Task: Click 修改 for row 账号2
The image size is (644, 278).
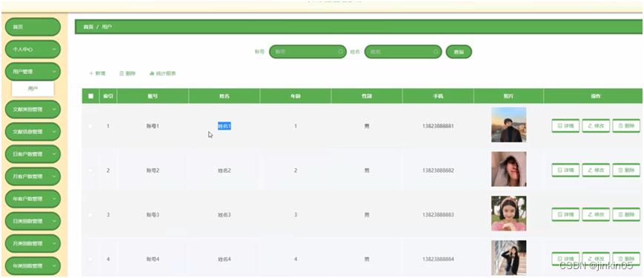Action: [x=596, y=170]
